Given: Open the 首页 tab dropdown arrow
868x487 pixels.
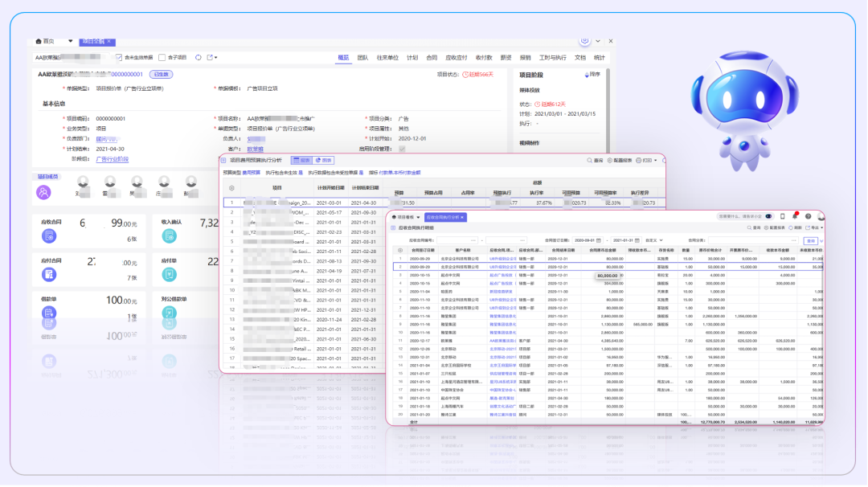Looking at the screenshot, I should (x=70, y=41).
